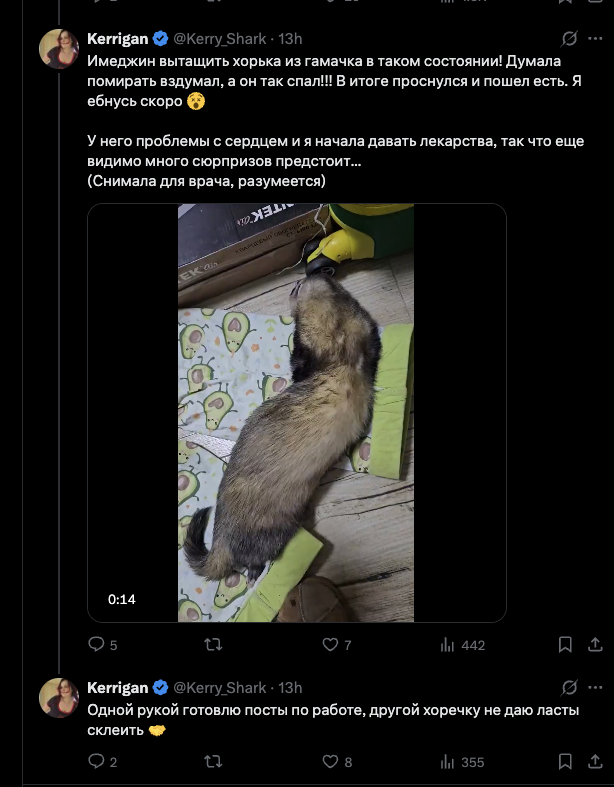Bookmark the second Kerrigan tweet
The width and height of the screenshot is (614, 787).
click(x=565, y=762)
